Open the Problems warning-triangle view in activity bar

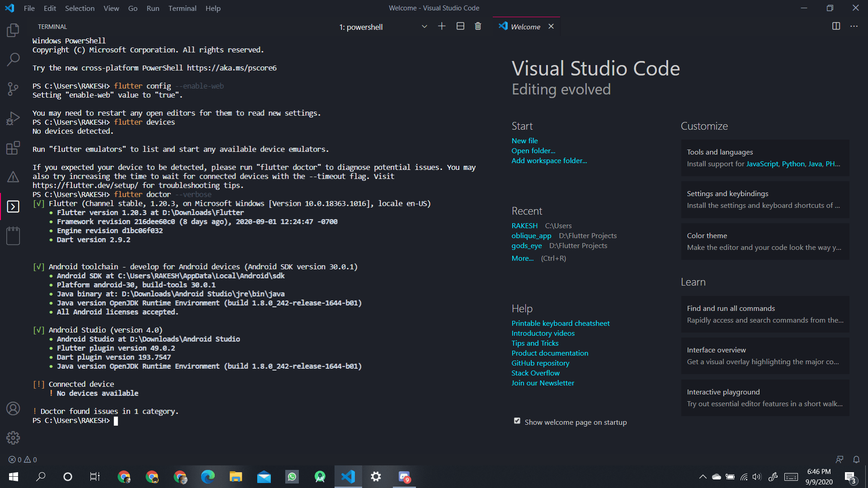[x=13, y=177]
